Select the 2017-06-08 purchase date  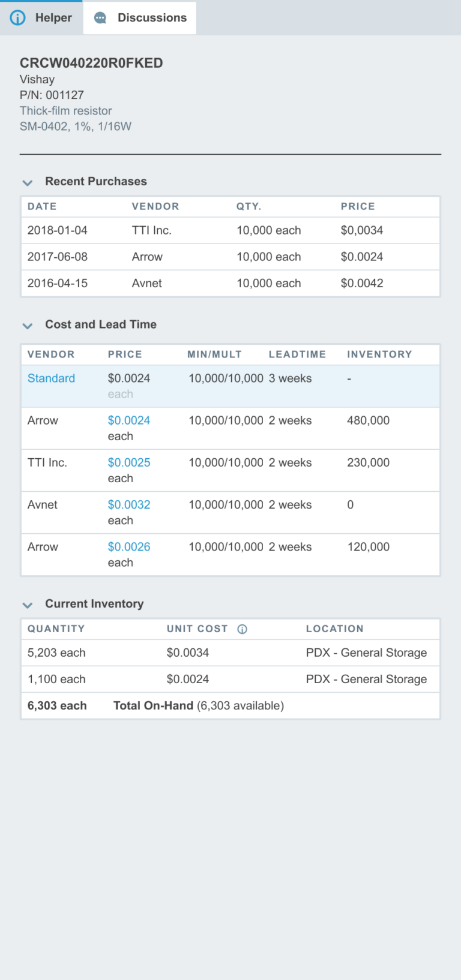click(58, 257)
